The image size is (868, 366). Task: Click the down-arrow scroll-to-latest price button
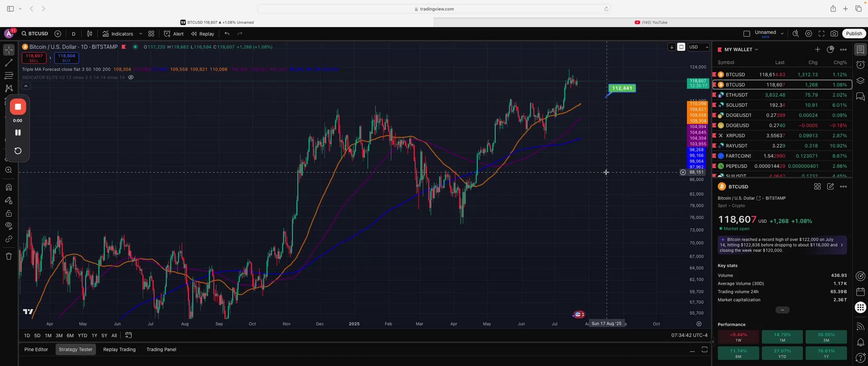[x=671, y=47]
